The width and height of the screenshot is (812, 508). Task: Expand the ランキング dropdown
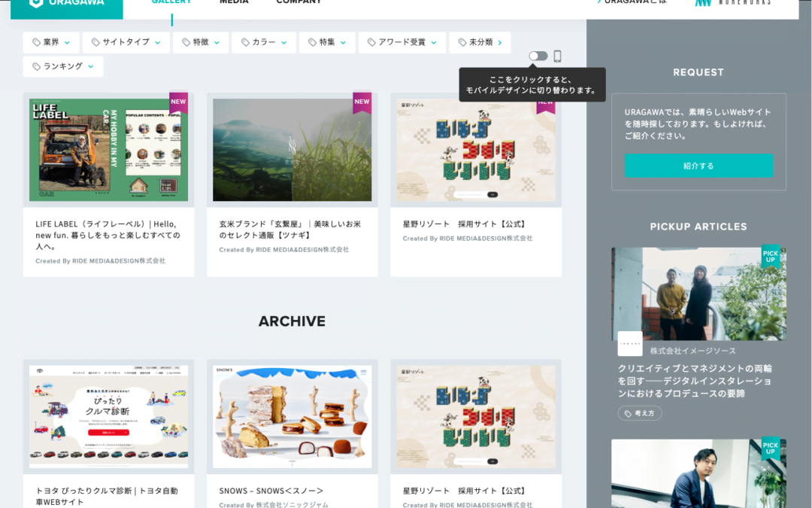pos(62,66)
